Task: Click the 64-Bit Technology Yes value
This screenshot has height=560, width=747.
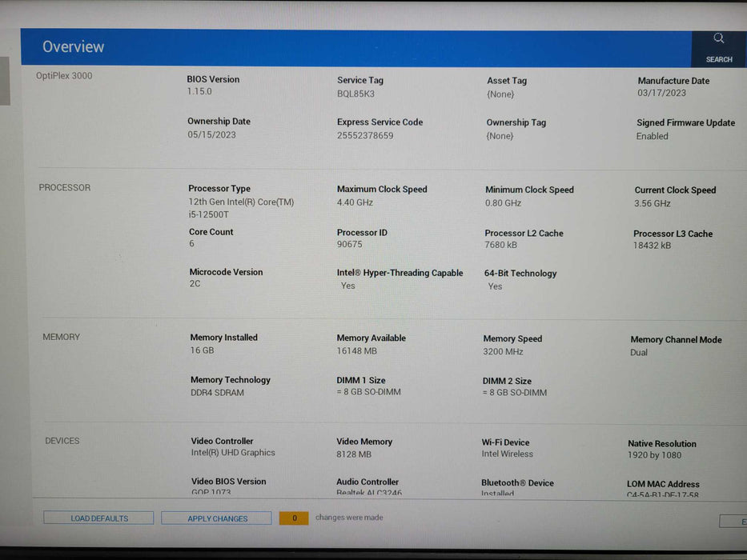Action: tap(495, 286)
